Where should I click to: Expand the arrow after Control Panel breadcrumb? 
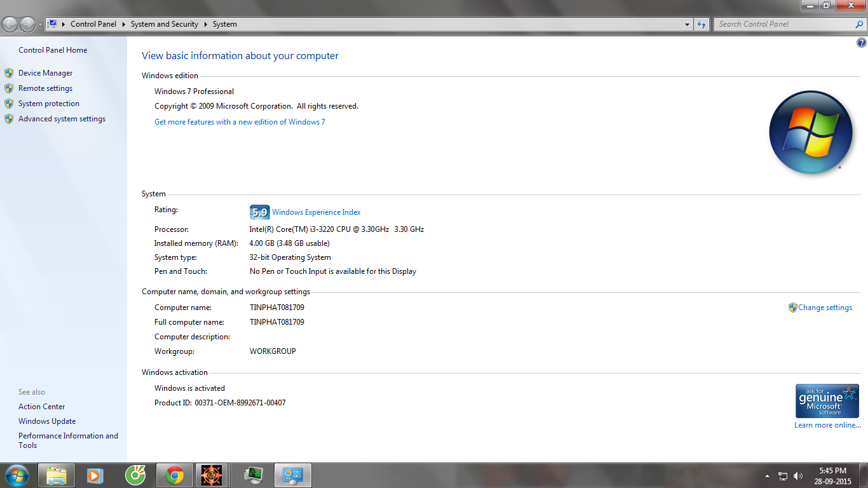(124, 24)
